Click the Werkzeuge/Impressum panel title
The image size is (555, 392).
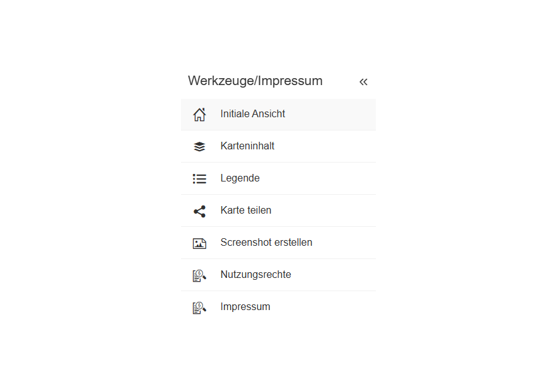(255, 81)
